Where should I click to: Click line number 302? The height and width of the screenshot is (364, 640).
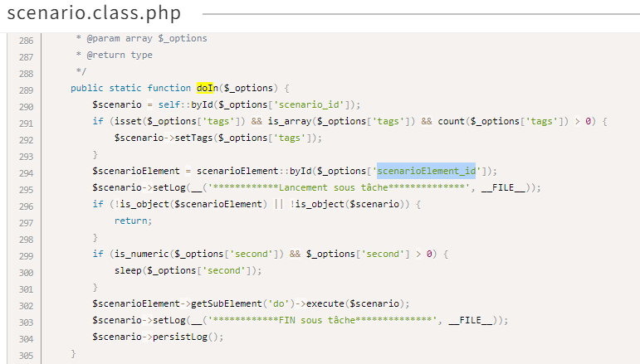click(26, 306)
